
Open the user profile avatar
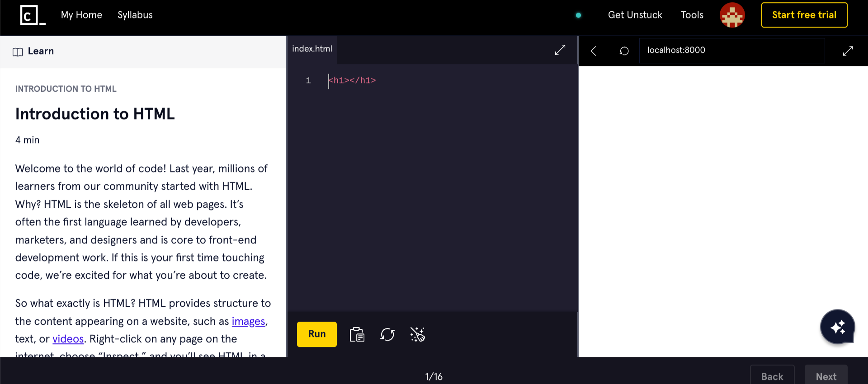[x=732, y=15]
